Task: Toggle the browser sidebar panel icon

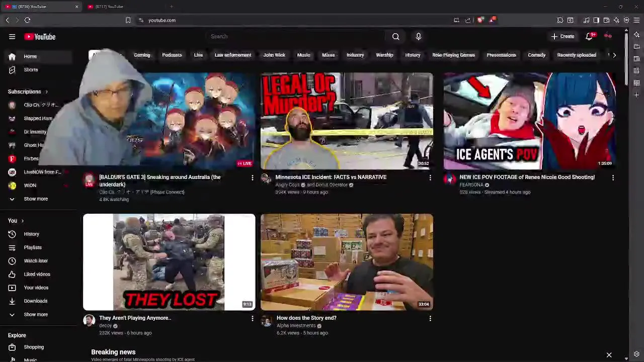Action: [596, 20]
